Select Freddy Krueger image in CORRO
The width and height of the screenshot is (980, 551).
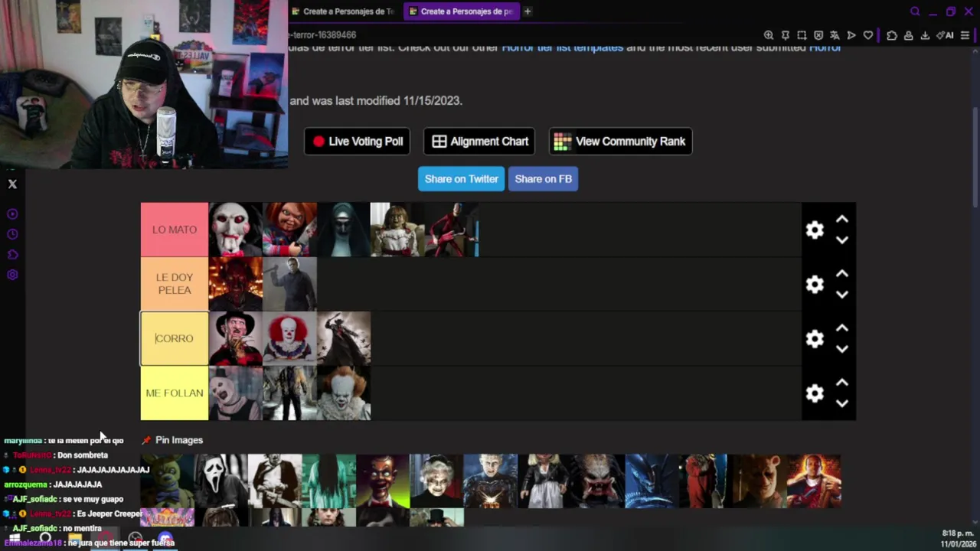(x=236, y=338)
